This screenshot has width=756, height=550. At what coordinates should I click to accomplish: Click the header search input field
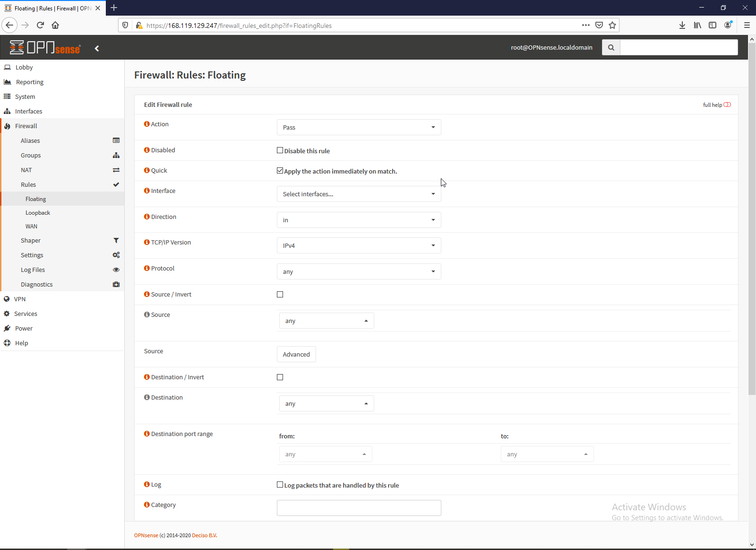pyautogui.click(x=679, y=47)
